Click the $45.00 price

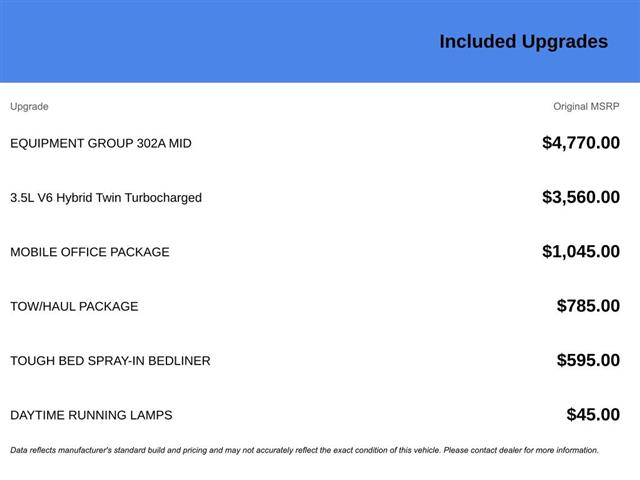[593, 415]
